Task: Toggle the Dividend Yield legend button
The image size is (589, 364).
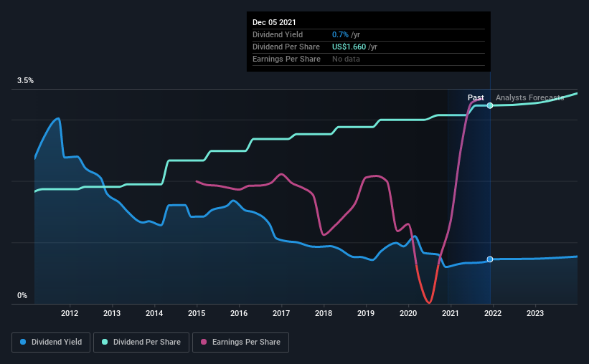Action: pyautogui.click(x=51, y=343)
